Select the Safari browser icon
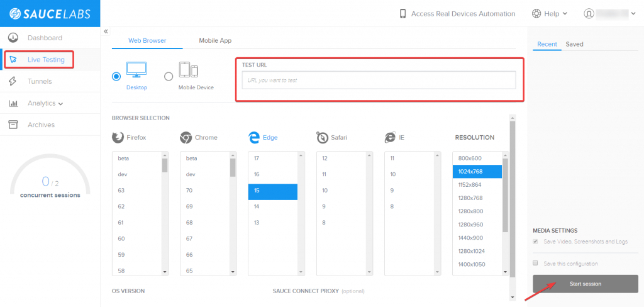The width and height of the screenshot is (644, 307). pyautogui.click(x=322, y=137)
